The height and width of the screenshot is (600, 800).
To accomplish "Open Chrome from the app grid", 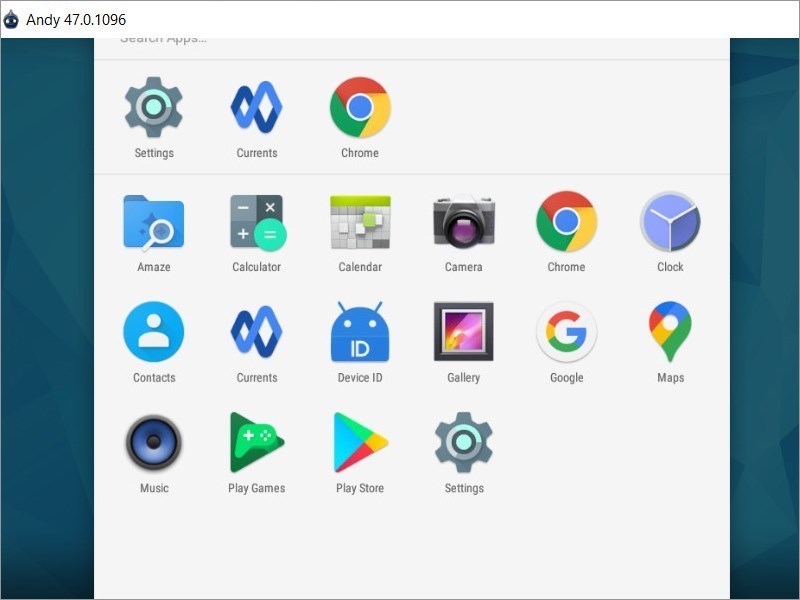I will coord(567,222).
